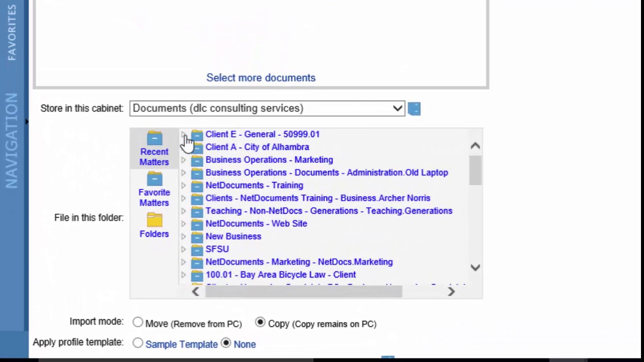Viewport: 644px width, 362px height.
Task: Click folder icon of Business Operations - Documents
Action: pos(197,172)
